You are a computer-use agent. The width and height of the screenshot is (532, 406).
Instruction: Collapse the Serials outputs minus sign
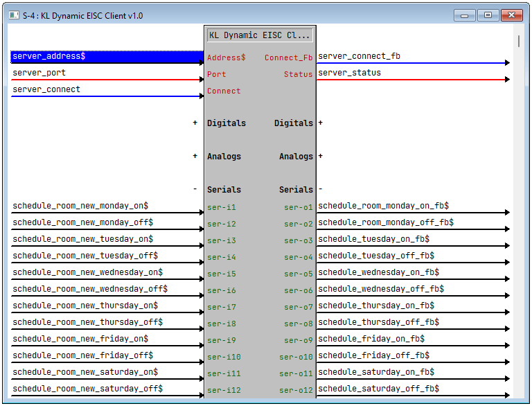(x=321, y=189)
